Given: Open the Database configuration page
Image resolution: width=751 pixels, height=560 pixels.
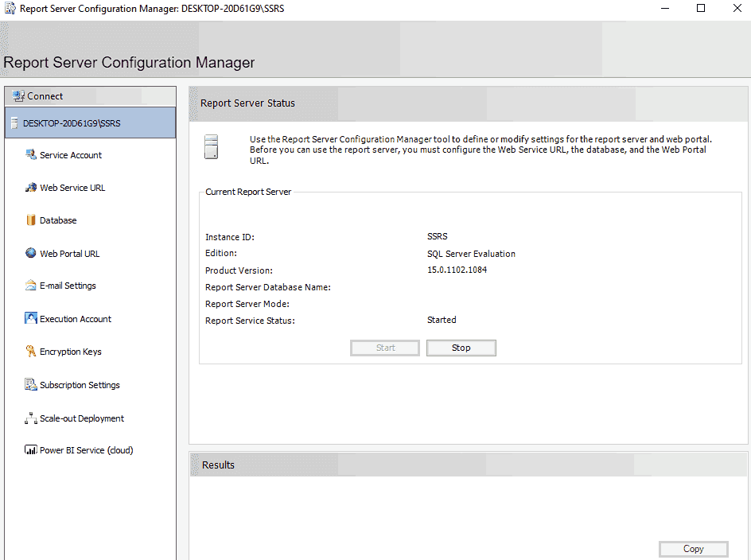Looking at the screenshot, I should (x=58, y=220).
